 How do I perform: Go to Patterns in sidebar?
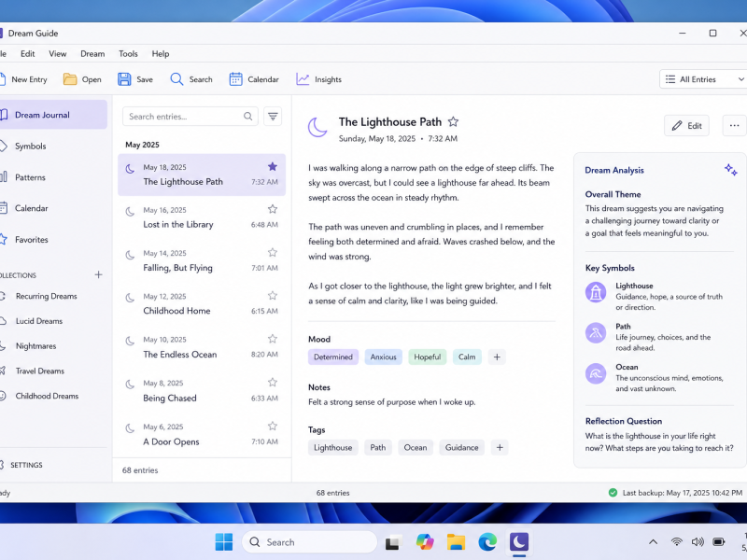pos(31,177)
